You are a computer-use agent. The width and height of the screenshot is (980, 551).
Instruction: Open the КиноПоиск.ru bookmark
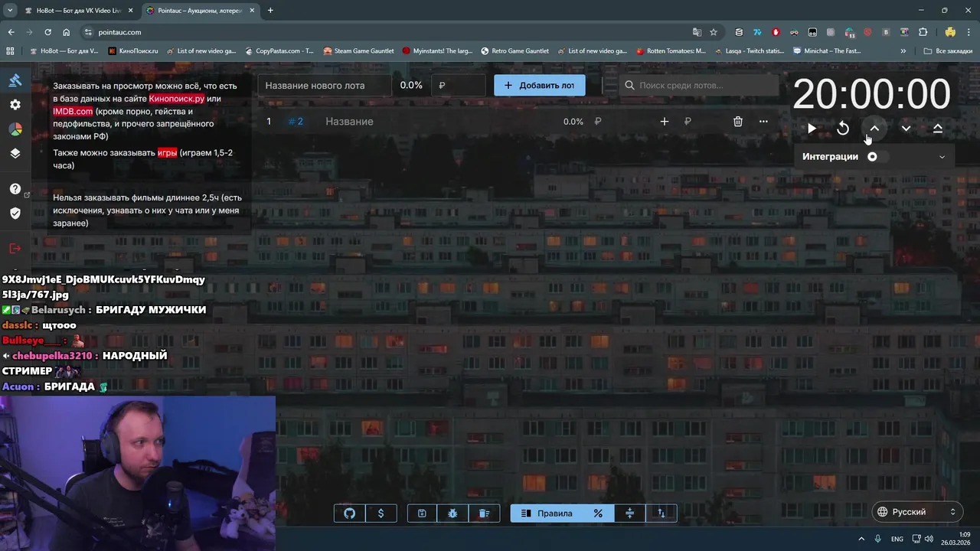coord(133,51)
